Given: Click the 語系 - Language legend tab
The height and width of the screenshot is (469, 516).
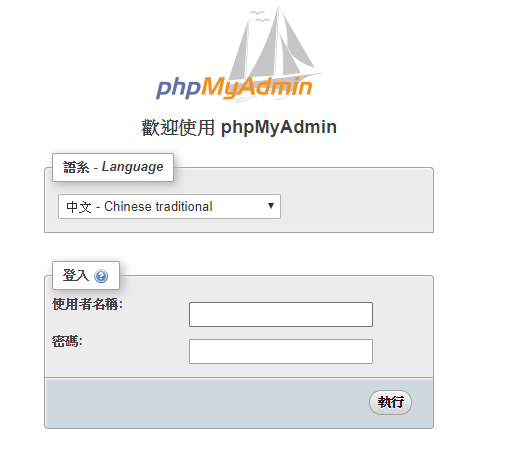Looking at the screenshot, I should click(113, 167).
